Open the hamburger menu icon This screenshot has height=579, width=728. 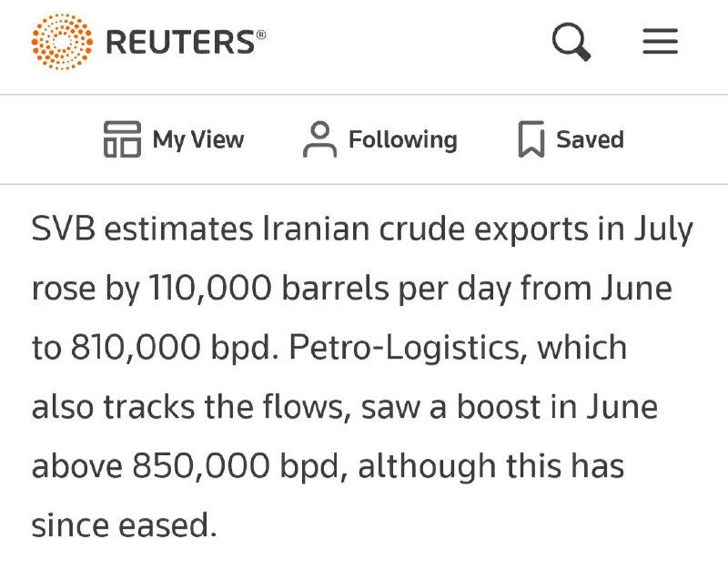(x=661, y=41)
